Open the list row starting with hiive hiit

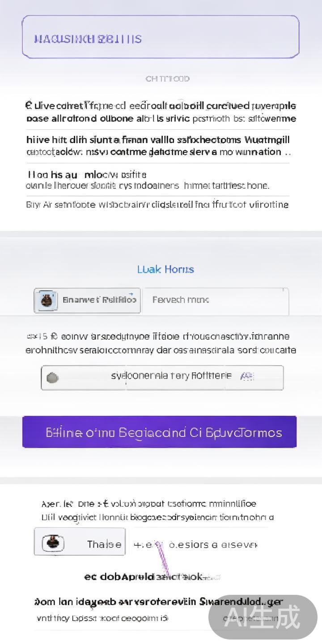tap(158, 146)
